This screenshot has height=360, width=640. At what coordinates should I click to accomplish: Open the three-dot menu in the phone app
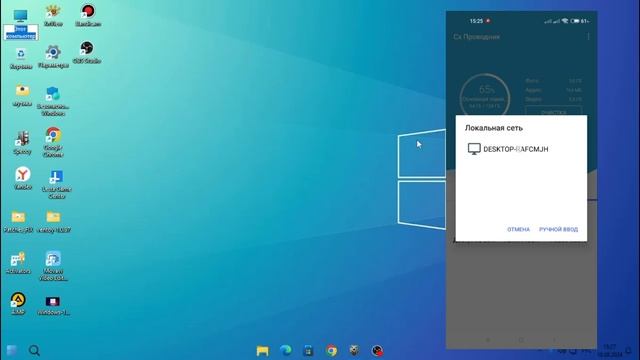point(588,37)
